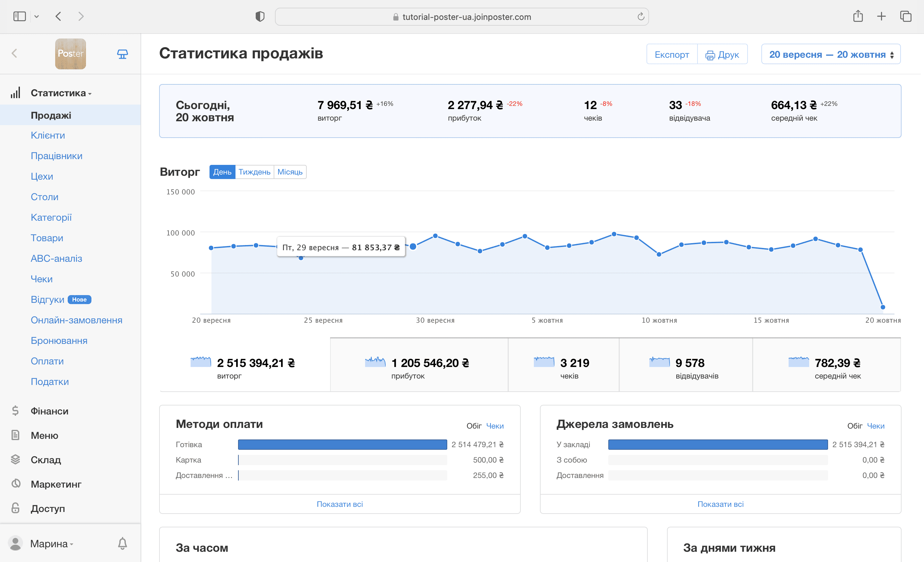Collapse the Статистика menu section
This screenshot has width=924, height=562.
point(61,93)
